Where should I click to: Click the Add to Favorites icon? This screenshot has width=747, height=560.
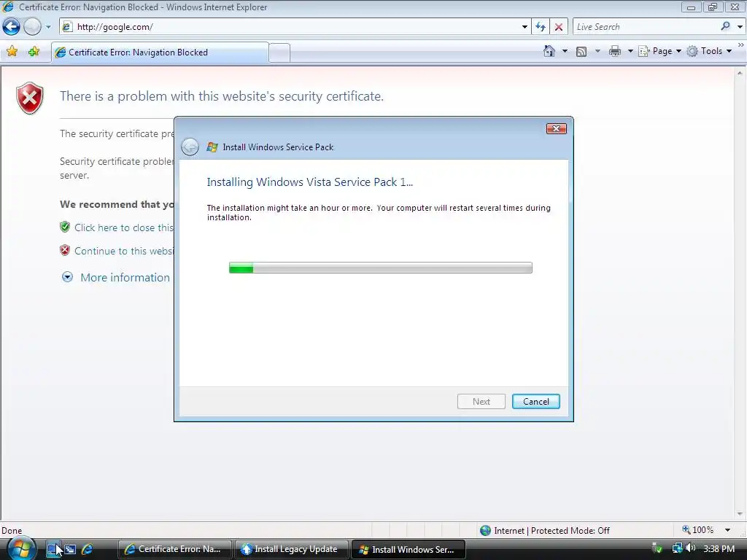(34, 52)
